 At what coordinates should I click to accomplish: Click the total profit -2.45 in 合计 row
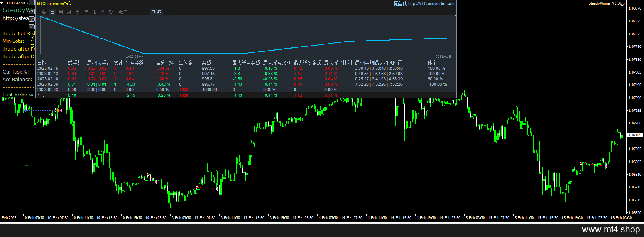click(130, 95)
